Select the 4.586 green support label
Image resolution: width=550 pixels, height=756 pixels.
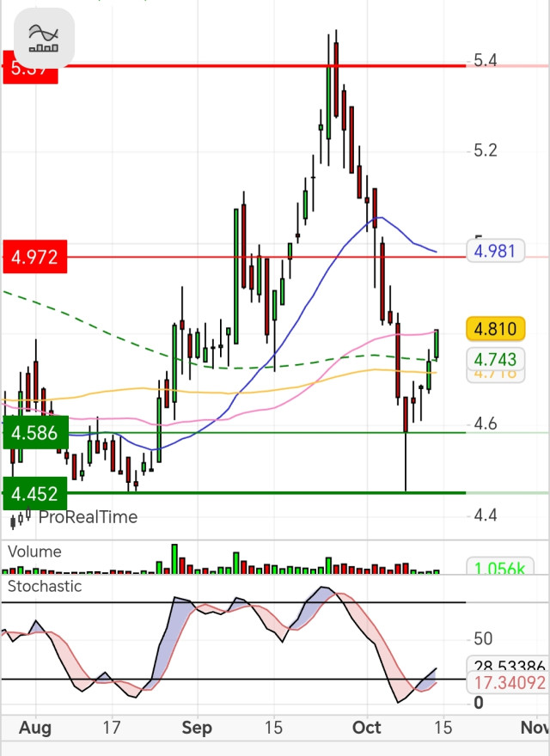[36, 432]
